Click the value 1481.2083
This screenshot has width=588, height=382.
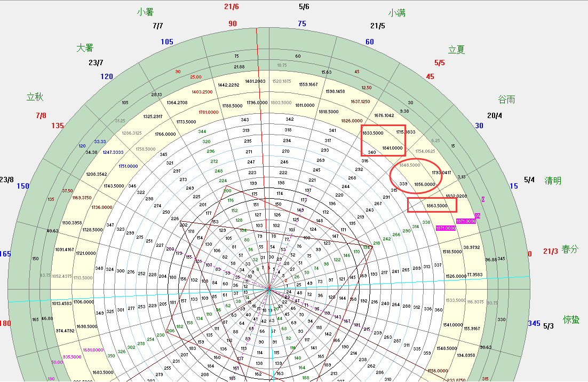256,82
